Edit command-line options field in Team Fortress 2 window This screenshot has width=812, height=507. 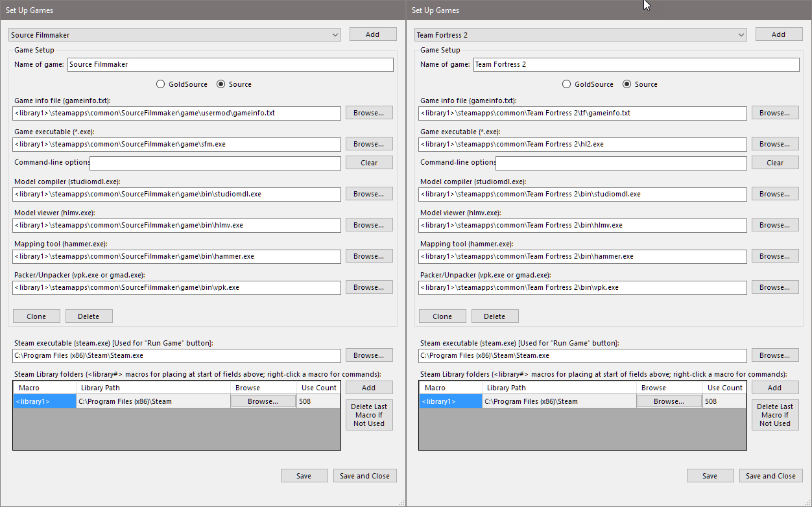621,163
